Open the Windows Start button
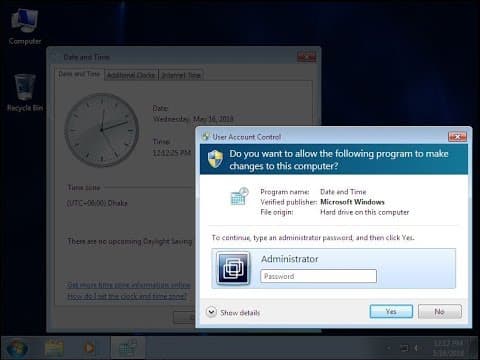Screen dimensions: 480x360 (17, 348)
